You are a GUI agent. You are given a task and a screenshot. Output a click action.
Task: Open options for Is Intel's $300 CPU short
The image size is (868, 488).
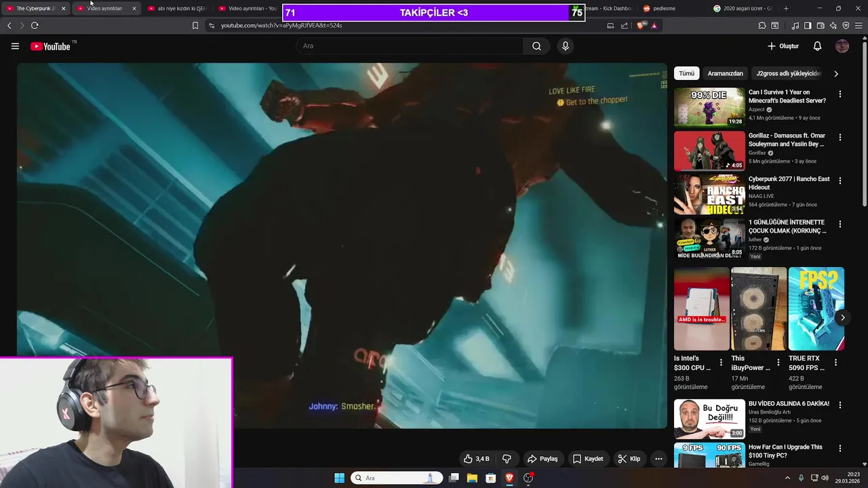[x=721, y=363]
